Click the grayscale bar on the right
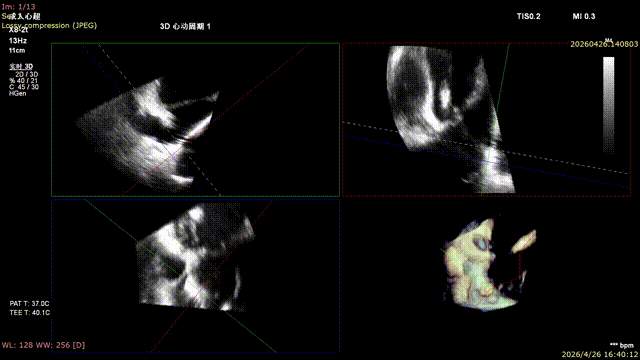The height and width of the screenshot is (360, 640). pyautogui.click(x=609, y=105)
